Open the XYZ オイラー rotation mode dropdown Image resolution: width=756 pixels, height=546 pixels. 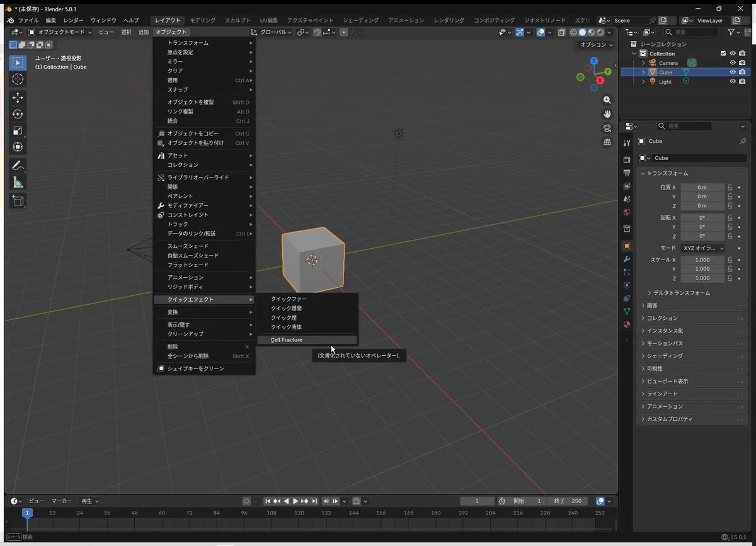pyautogui.click(x=702, y=248)
